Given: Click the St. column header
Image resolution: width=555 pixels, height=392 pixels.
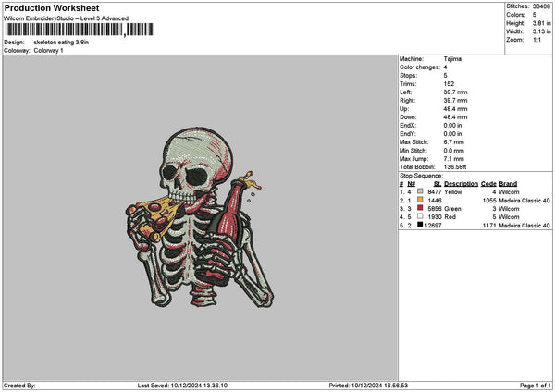Looking at the screenshot, I should pos(438,183).
